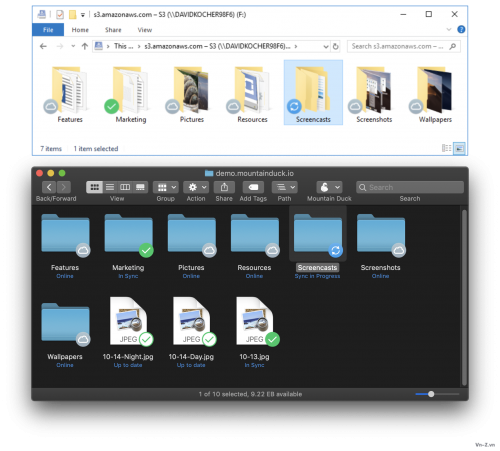Switch Finder to icon view

(94, 187)
